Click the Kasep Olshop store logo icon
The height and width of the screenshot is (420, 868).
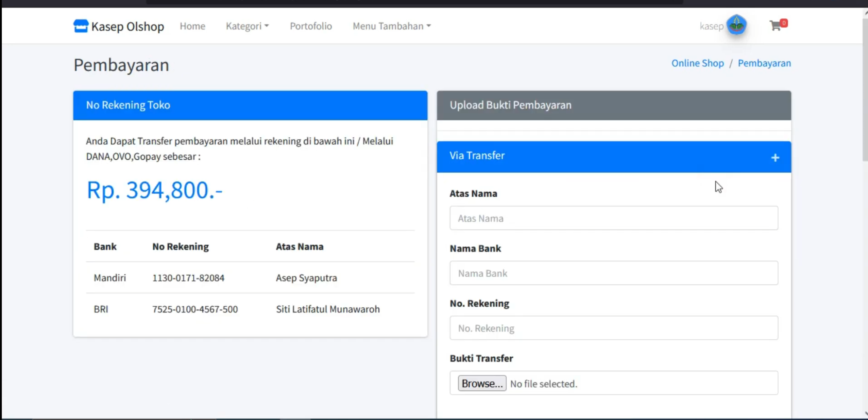pyautogui.click(x=81, y=26)
